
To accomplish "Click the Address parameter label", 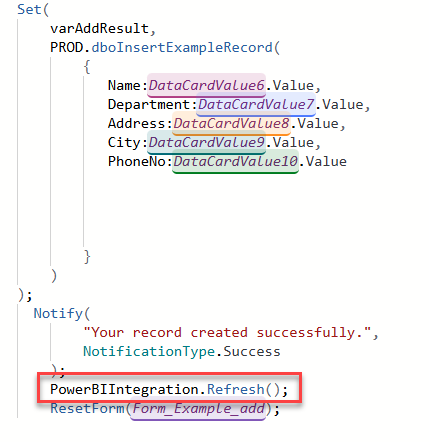I will [136, 123].
